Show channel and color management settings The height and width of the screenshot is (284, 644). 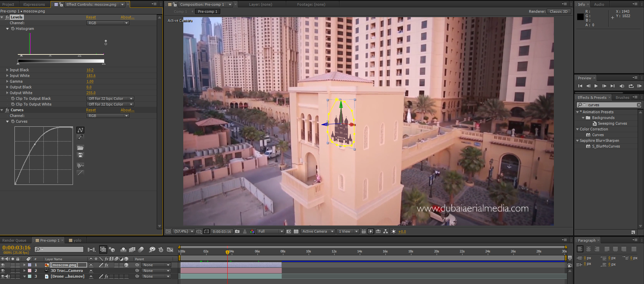[252, 231]
